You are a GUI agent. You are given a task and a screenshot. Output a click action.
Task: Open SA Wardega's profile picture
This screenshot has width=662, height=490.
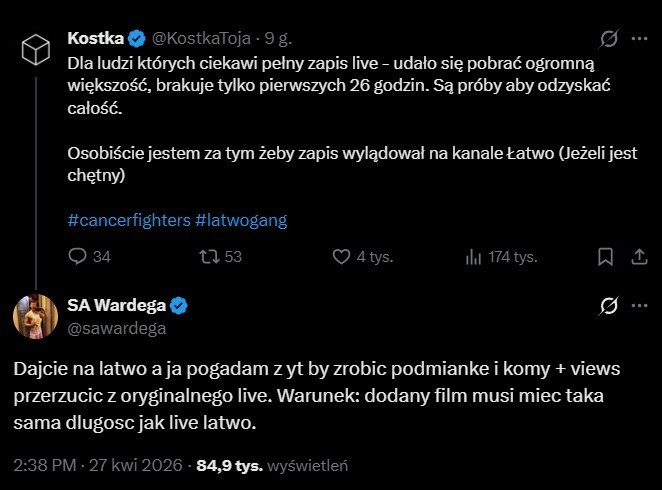pos(35,315)
